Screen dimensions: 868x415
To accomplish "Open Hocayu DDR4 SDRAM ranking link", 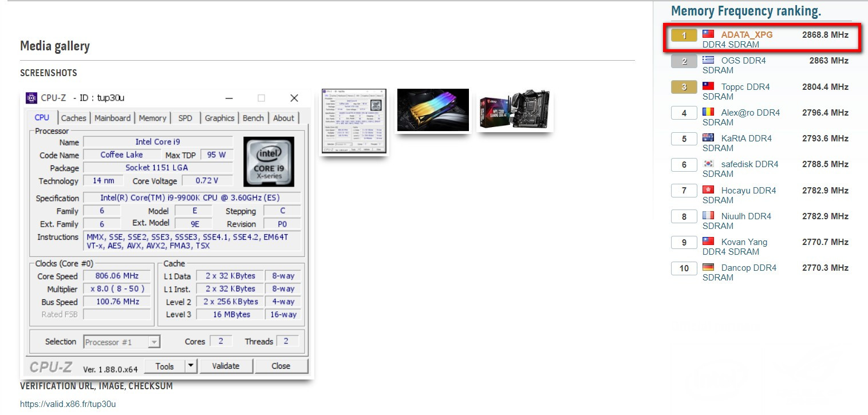I will (x=740, y=195).
